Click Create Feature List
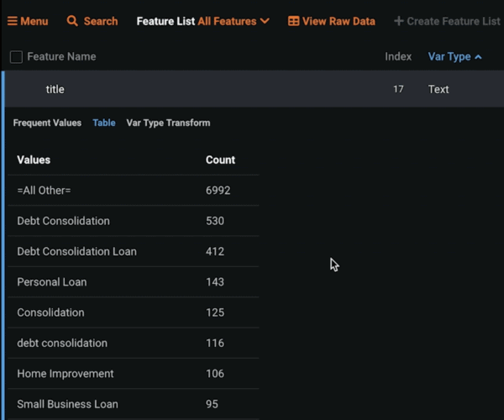The image size is (504, 420). [447, 21]
